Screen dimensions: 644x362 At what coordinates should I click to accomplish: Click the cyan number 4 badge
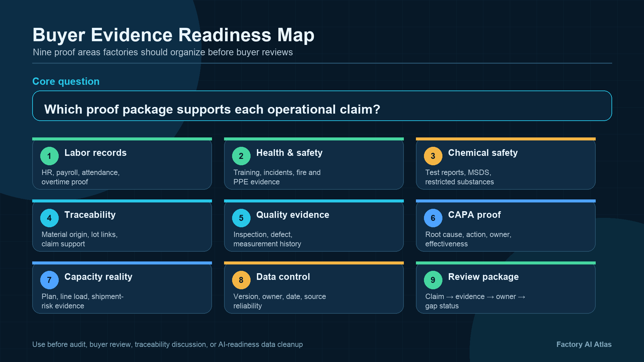(49, 218)
